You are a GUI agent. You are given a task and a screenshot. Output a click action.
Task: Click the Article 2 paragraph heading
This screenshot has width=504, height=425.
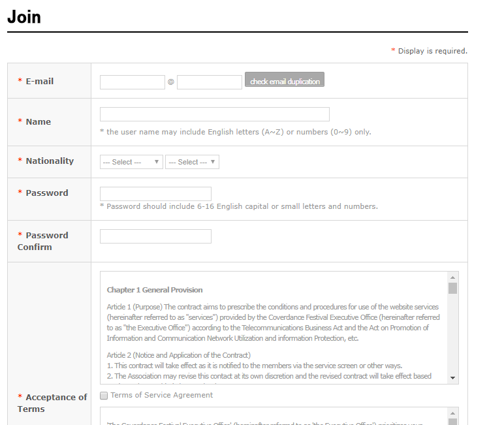(x=178, y=355)
